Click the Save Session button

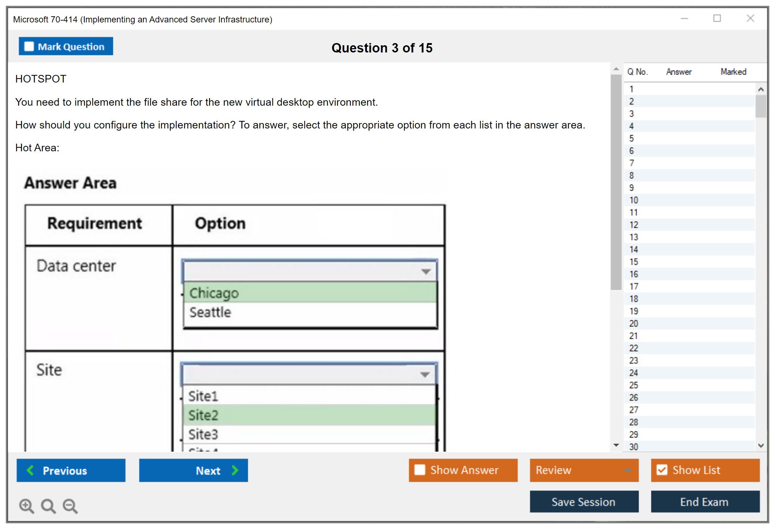click(x=584, y=502)
